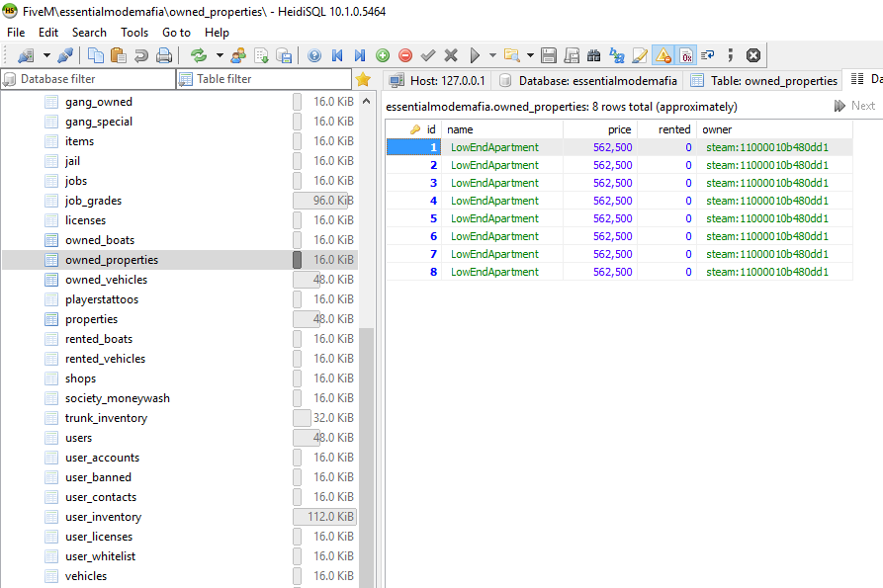Toggle the hex BLOB display button
This screenshot has height=588, width=883.
(x=686, y=55)
